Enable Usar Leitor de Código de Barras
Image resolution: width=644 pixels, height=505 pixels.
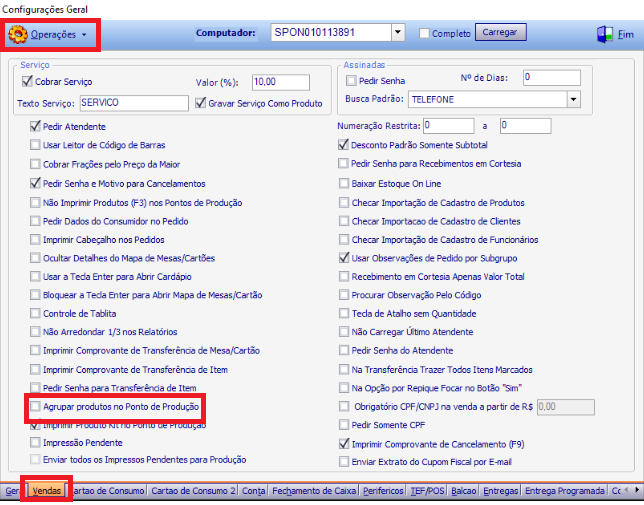tap(35, 145)
